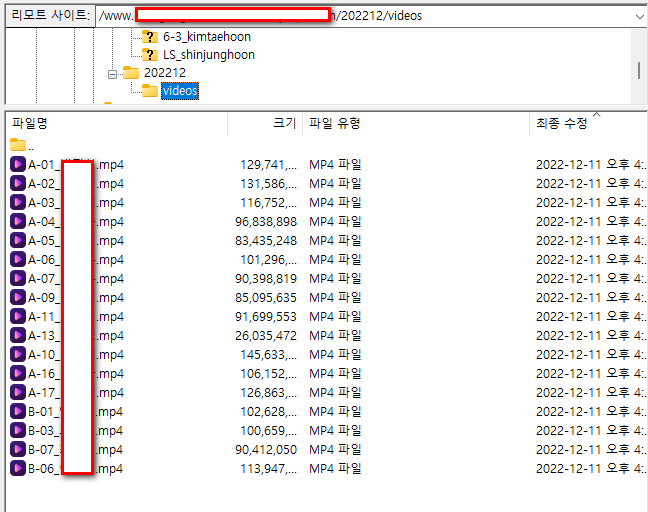The image size is (648, 512).
Task: Click the 116,752,... size of A-03
Action: [269, 203]
